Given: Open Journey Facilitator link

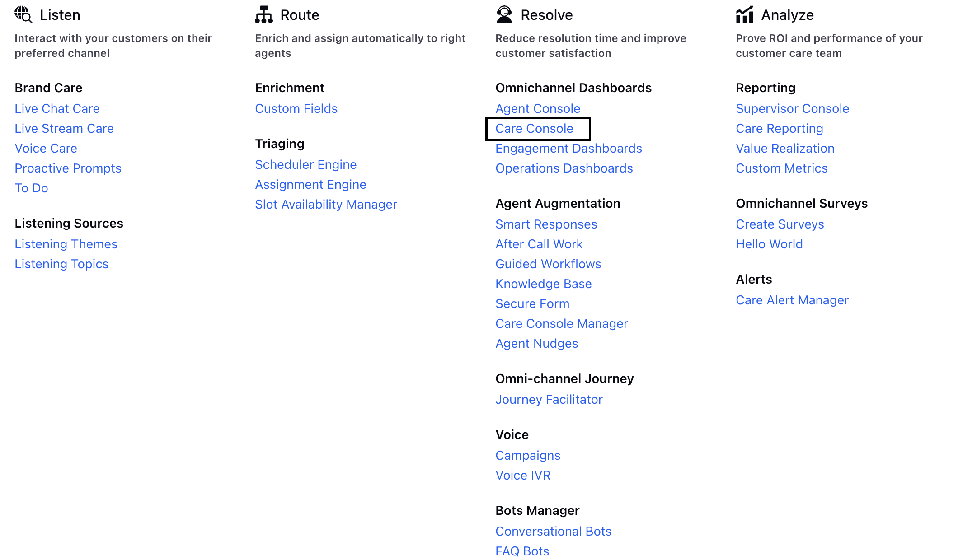Looking at the screenshot, I should (549, 400).
